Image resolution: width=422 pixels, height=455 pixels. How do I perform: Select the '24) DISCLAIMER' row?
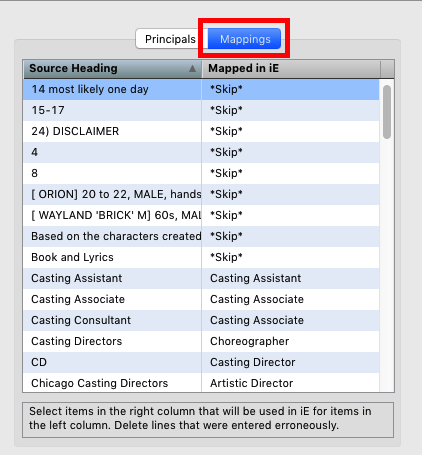(201, 131)
